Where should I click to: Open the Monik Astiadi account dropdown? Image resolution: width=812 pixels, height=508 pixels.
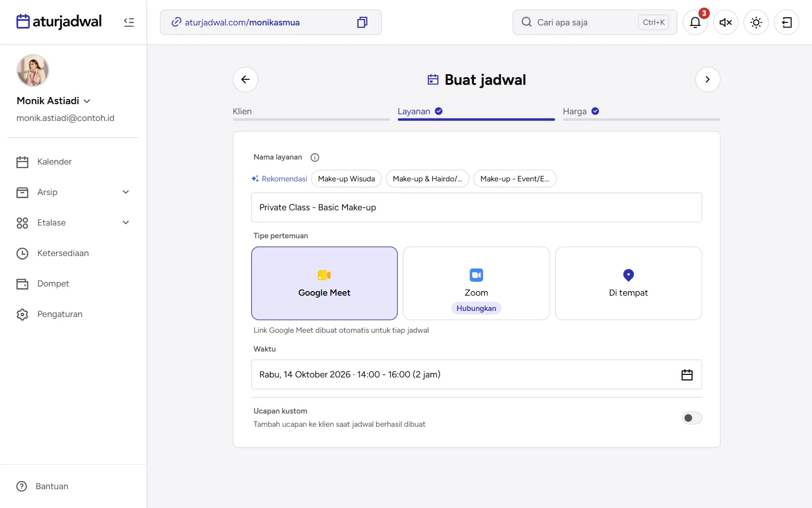tap(54, 101)
